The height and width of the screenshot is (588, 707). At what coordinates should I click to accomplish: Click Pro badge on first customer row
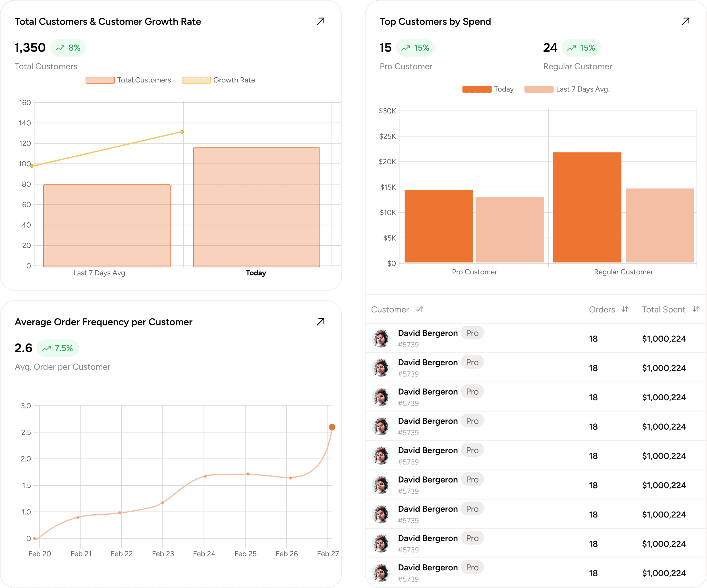[472, 333]
